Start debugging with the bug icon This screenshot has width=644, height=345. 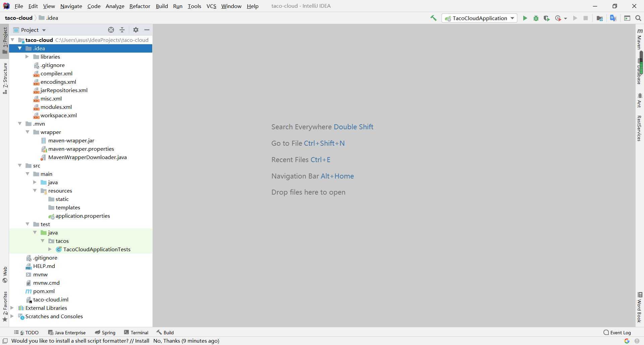pos(536,18)
